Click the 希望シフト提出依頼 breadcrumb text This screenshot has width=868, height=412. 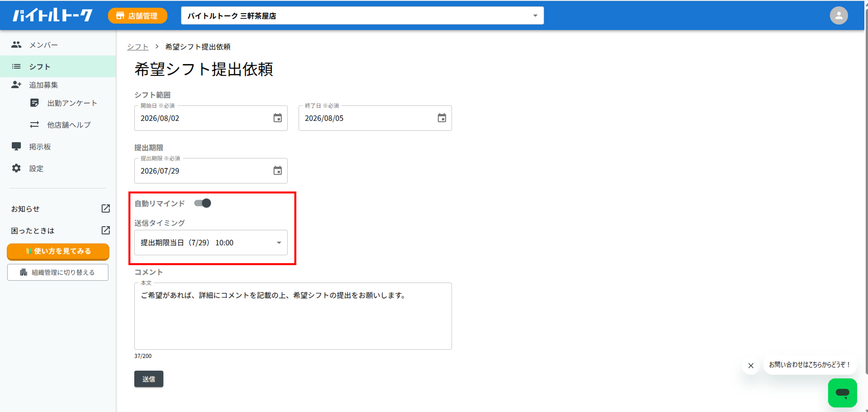(x=198, y=47)
